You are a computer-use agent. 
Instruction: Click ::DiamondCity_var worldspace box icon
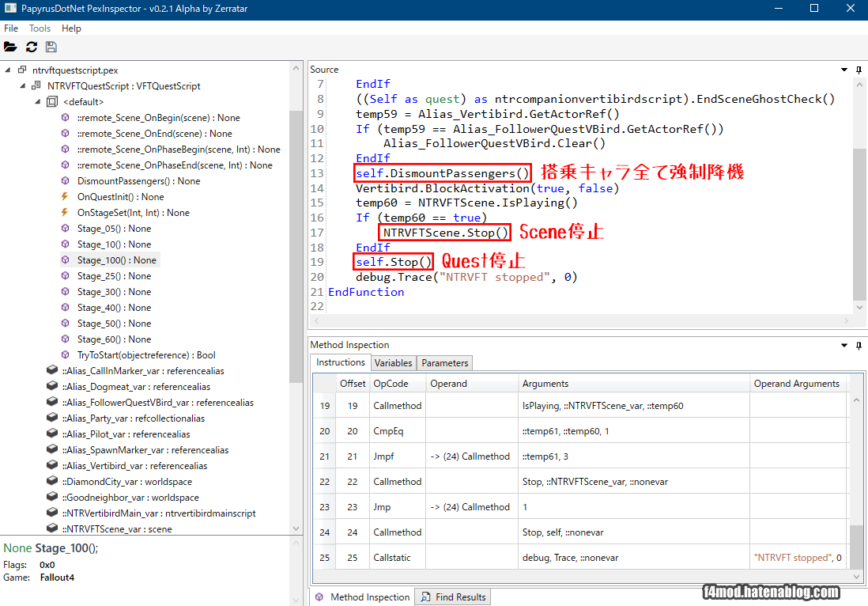(52, 480)
